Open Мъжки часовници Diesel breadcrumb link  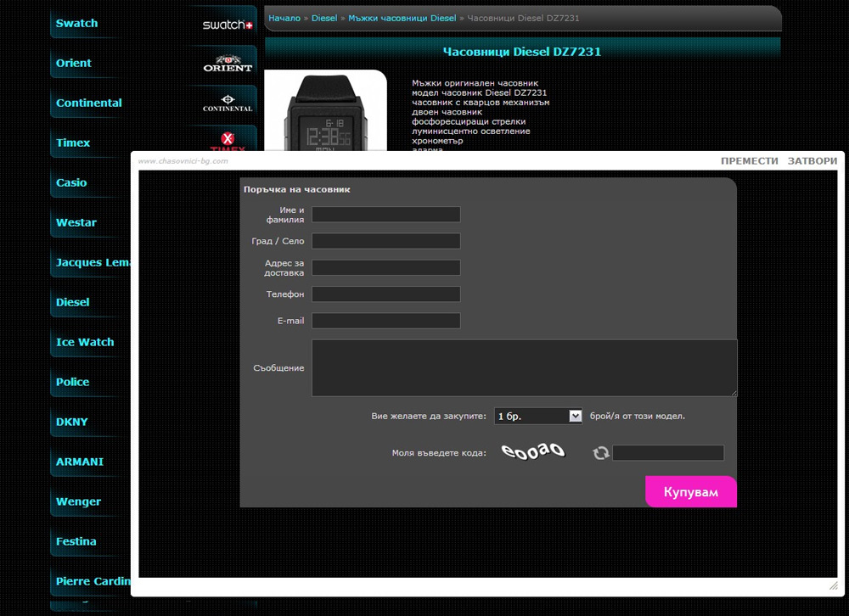[x=402, y=18]
